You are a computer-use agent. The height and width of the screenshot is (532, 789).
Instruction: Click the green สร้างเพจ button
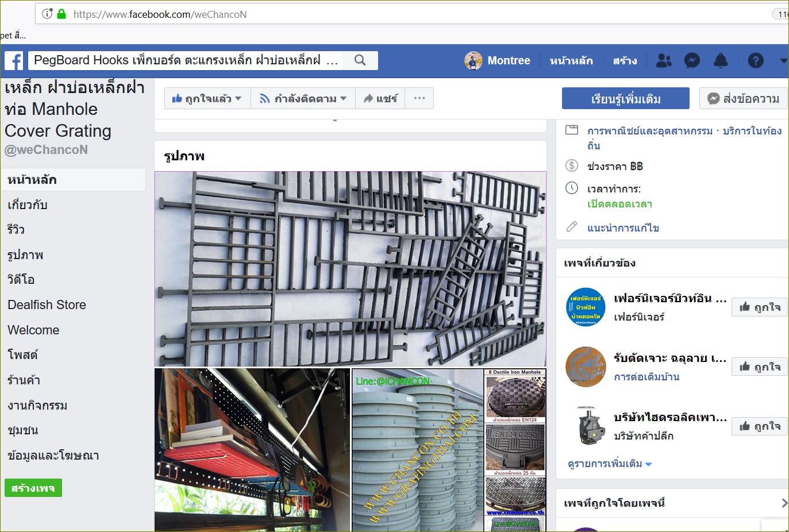(x=33, y=488)
